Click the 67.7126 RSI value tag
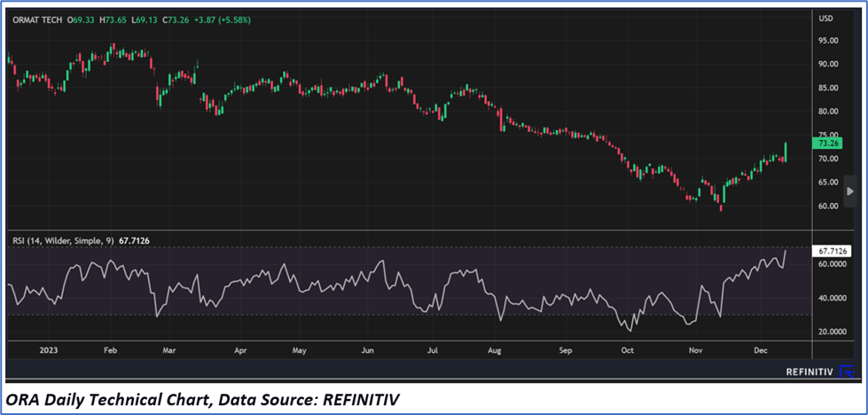This screenshot has height=415, width=868. 829,252
